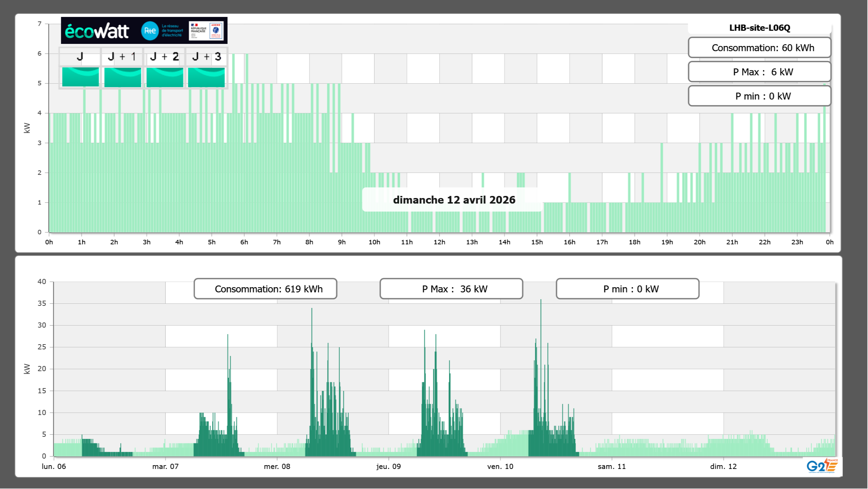This screenshot has height=489, width=868.
Task: Click the mer. 08 axis label
Action: click(277, 467)
